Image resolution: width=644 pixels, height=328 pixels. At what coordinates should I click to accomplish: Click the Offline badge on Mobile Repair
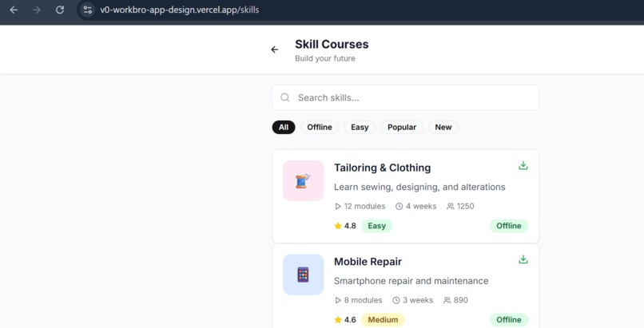tap(508, 320)
